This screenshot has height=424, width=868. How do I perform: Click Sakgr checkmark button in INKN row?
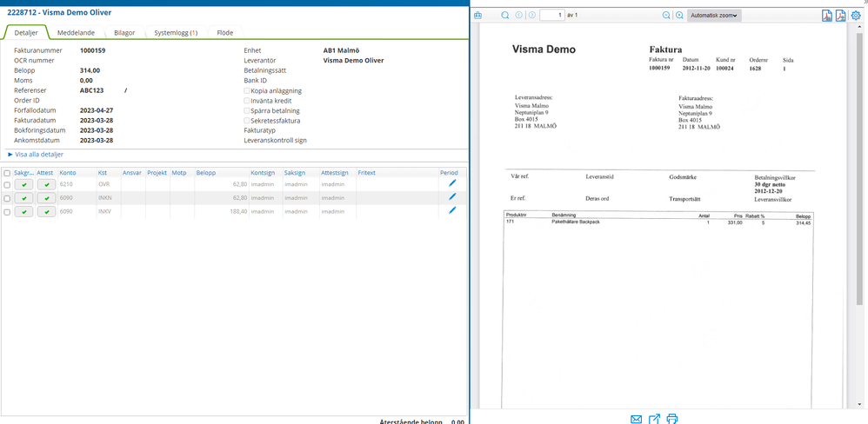[23, 197]
